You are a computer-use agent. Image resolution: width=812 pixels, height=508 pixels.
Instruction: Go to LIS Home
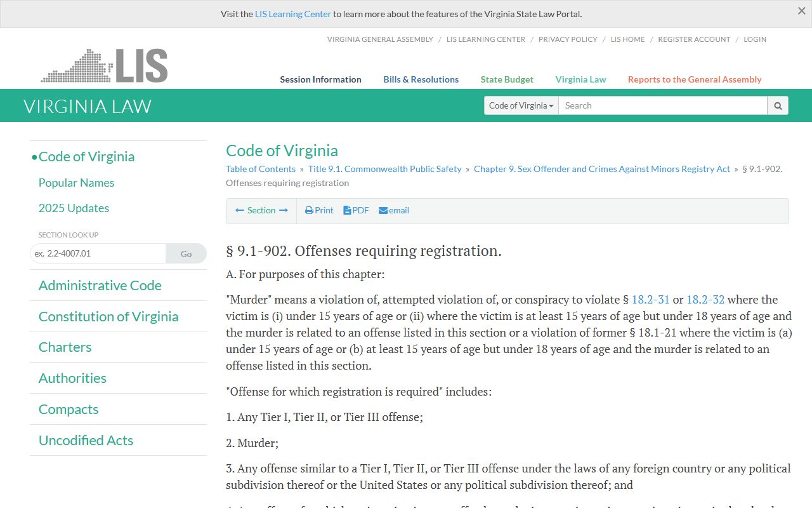pyautogui.click(x=627, y=39)
